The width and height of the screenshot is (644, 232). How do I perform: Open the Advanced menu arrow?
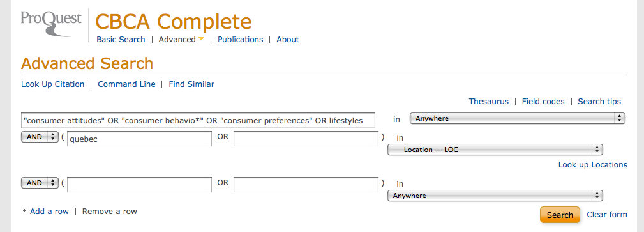(201, 39)
